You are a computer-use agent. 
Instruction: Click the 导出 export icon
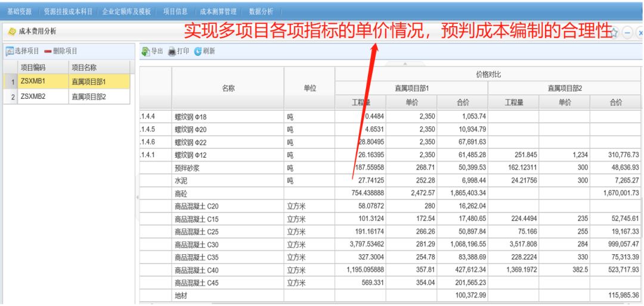(x=144, y=51)
